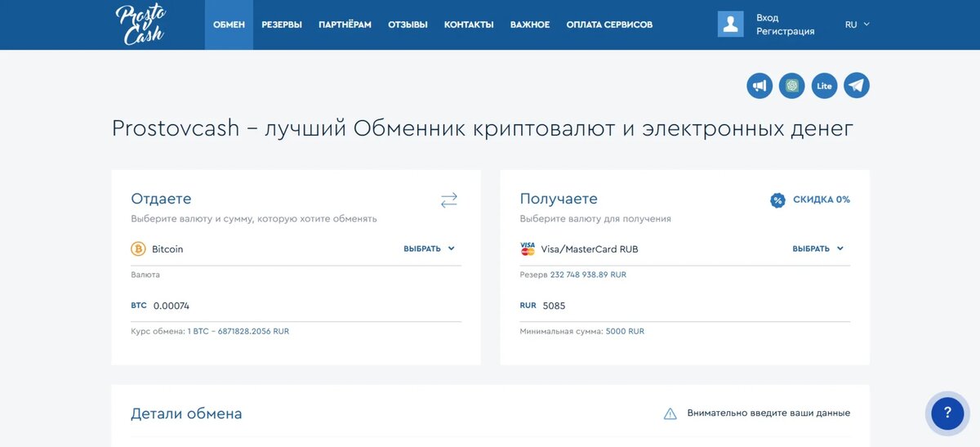
Task: Click the Детали обмена heading
Action: point(186,413)
